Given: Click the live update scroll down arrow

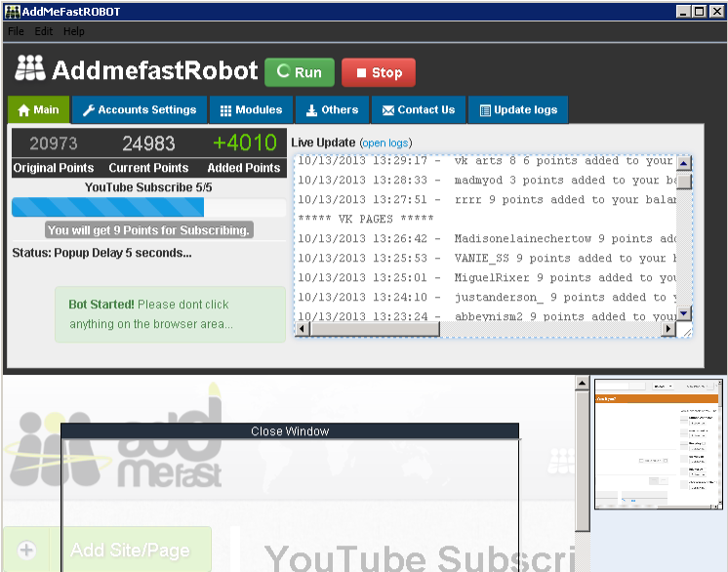Looking at the screenshot, I should pyautogui.click(x=683, y=313).
